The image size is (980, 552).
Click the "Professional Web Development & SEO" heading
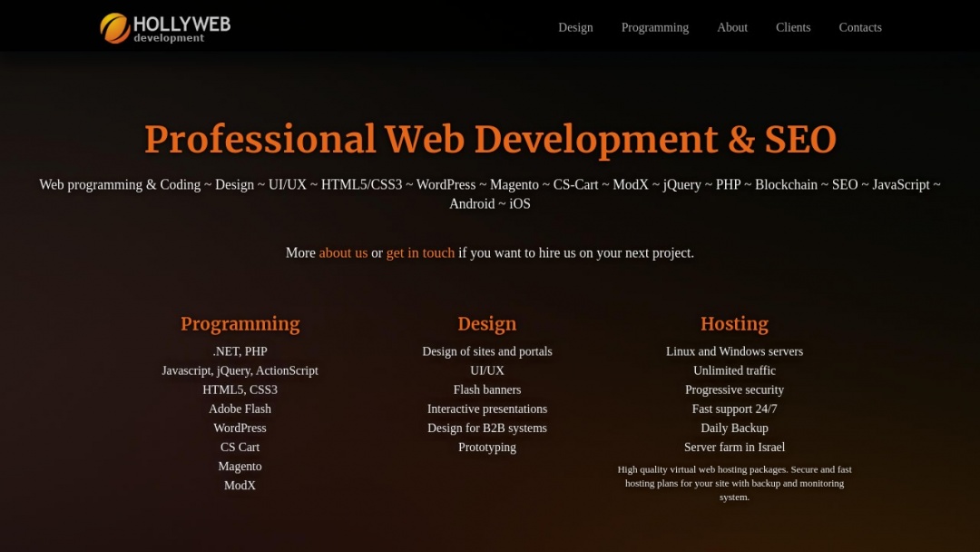pyautogui.click(x=490, y=139)
